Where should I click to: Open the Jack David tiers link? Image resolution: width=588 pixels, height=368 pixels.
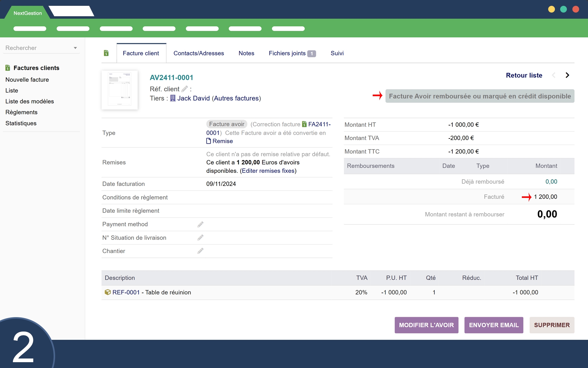click(x=193, y=98)
